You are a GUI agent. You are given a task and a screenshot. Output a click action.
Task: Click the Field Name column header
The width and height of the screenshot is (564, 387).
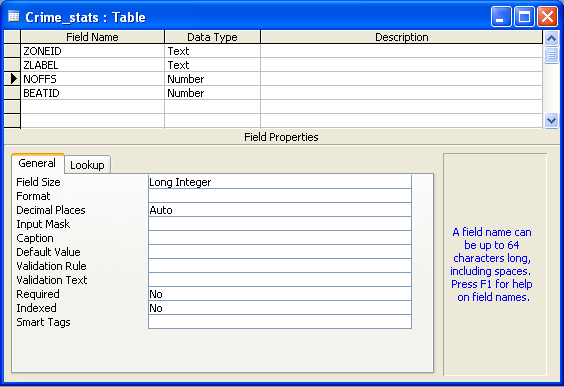pyautogui.click(x=92, y=37)
